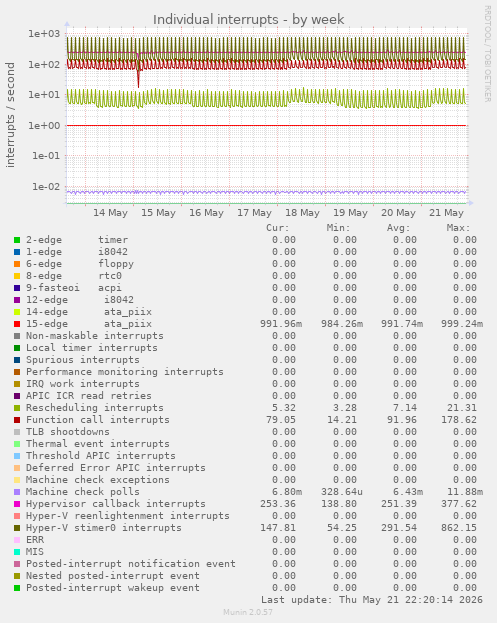This screenshot has width=497, height=623.
Task: Select the Hyper-V stimer0 interrupts swatch
Action: 17,528
